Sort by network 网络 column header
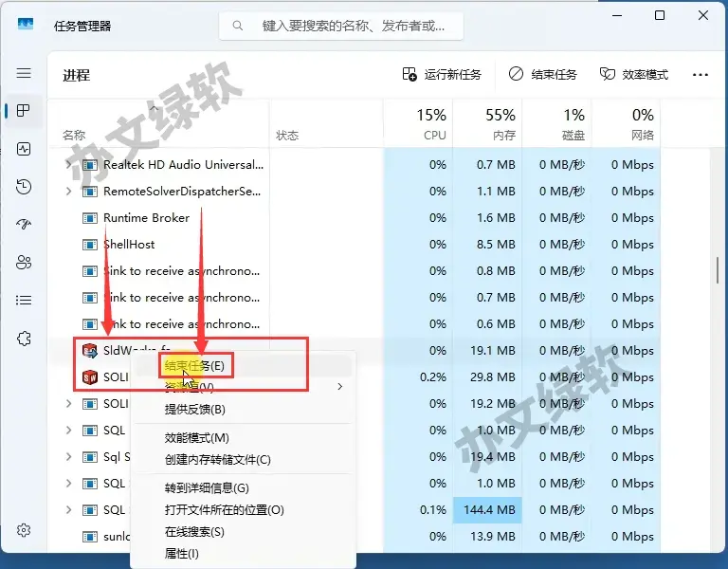Viewport: 728px width, 569px height. tap(626, 123)
